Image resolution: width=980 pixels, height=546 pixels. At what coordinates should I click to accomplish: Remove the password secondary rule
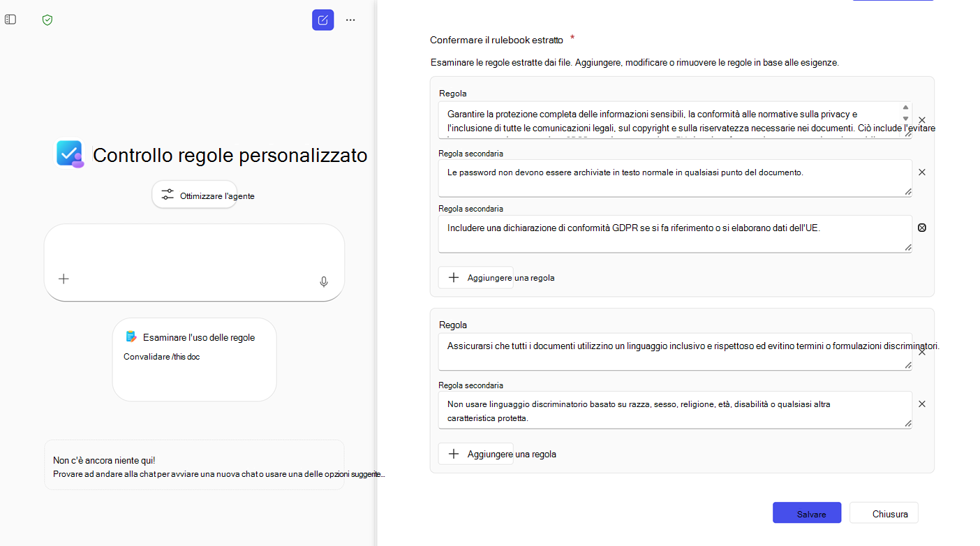tap(921, 172)
